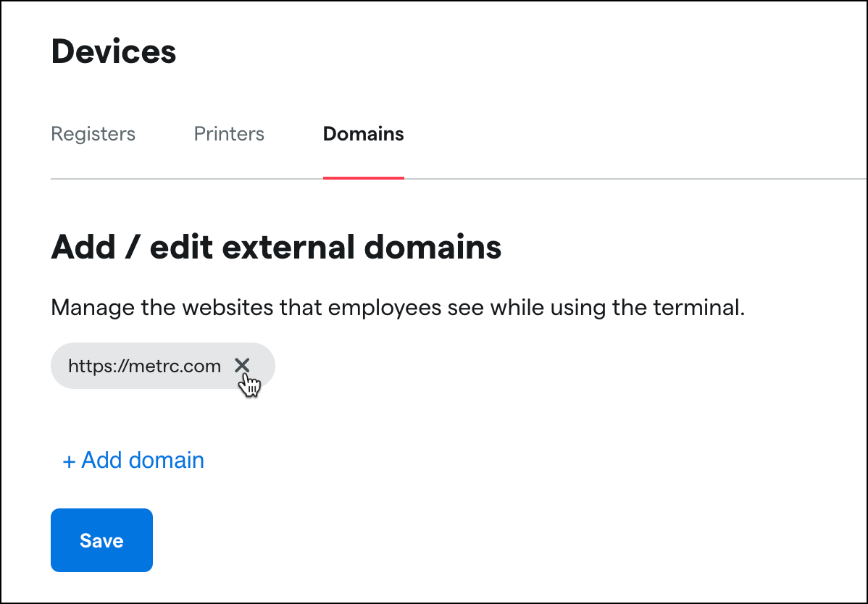Screen dimensions: 868x604
Task: Save the external domain changes
Action: tap(101, 540)
